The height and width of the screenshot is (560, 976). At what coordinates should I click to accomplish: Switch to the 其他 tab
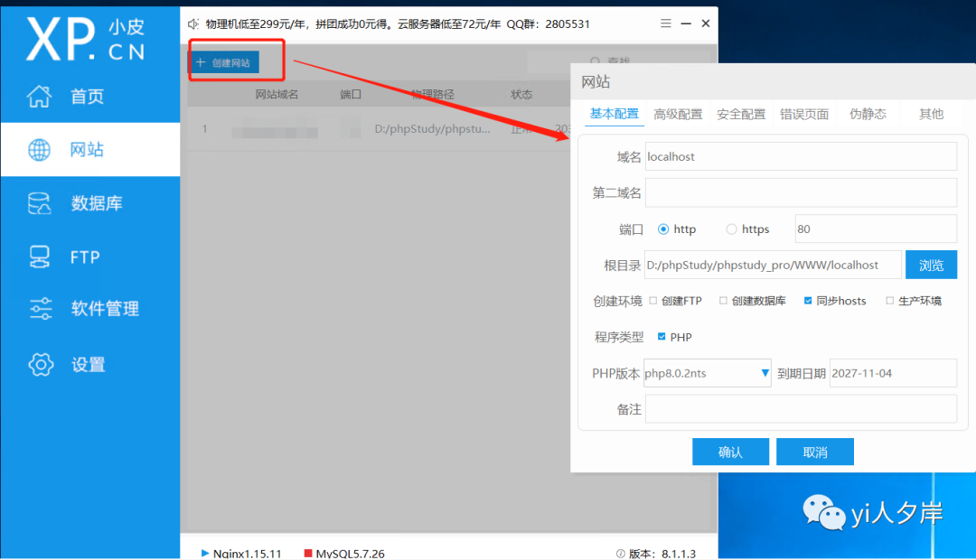pos(931,114)
